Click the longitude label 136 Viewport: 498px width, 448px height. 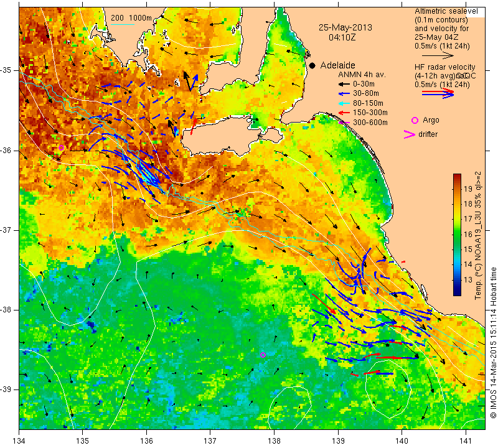click(147, 441)
